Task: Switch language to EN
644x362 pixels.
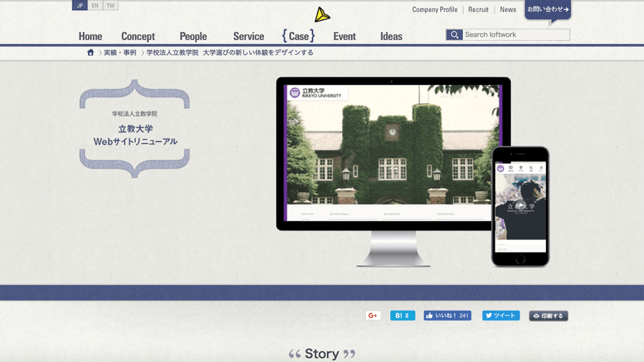Action: [95, 5]
